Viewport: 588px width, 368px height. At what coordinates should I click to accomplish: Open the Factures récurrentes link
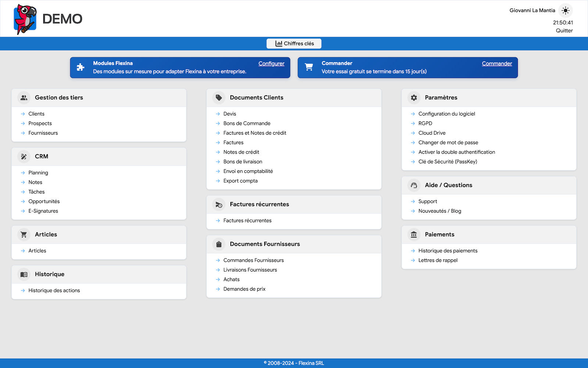[x=247, y=220]
